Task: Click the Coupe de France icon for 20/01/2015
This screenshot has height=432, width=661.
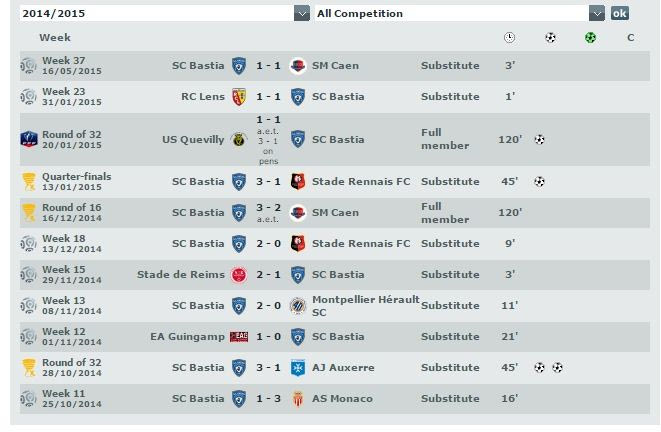Action: [x=28, y=140]
